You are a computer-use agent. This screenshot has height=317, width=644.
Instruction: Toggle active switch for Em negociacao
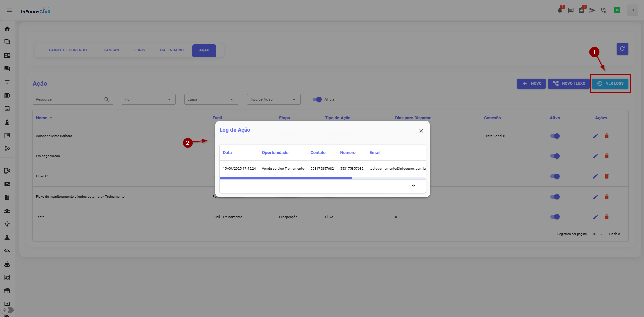[555, 156]
